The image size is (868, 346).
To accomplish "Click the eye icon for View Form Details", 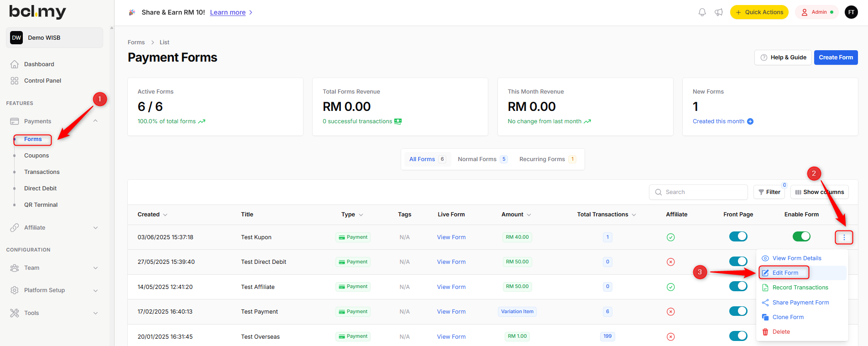I will pos(765,258).
